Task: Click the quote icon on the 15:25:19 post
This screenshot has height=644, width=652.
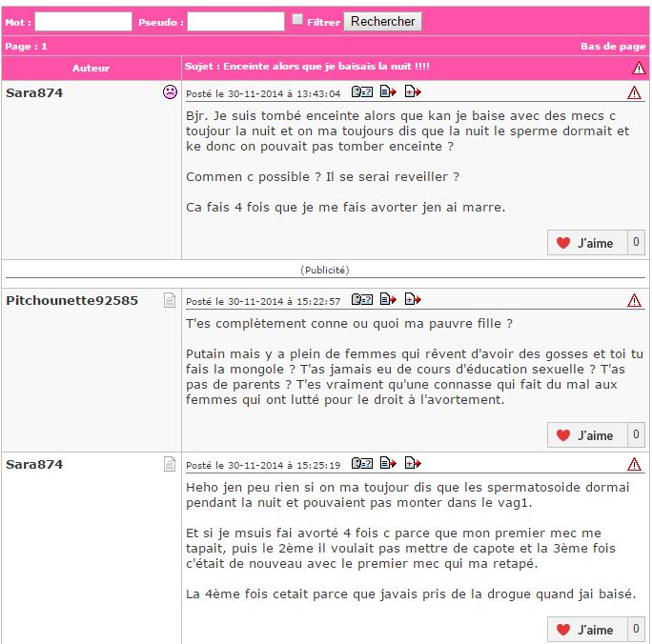Action: [362, 463]
